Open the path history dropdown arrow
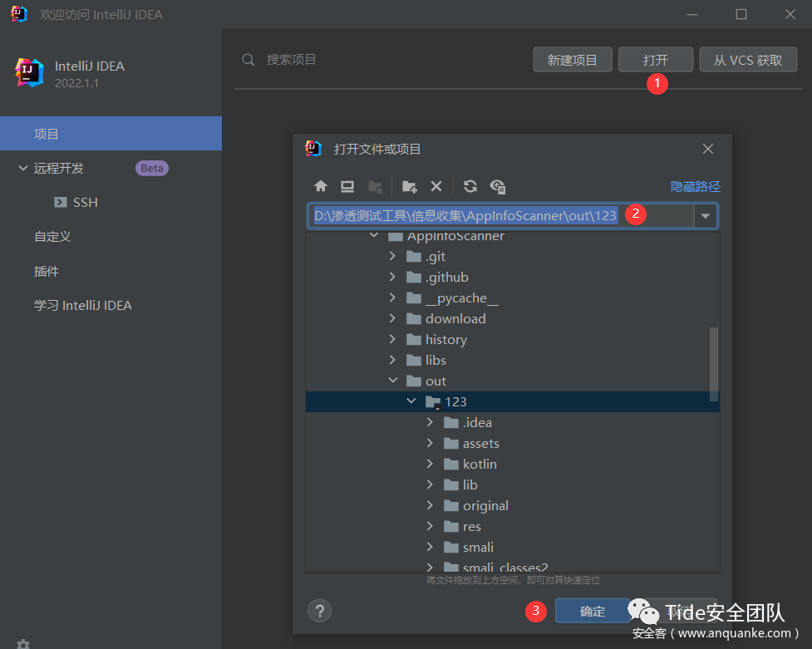The height and width of the screenshot is (649, 812). [x=706, y=216]
